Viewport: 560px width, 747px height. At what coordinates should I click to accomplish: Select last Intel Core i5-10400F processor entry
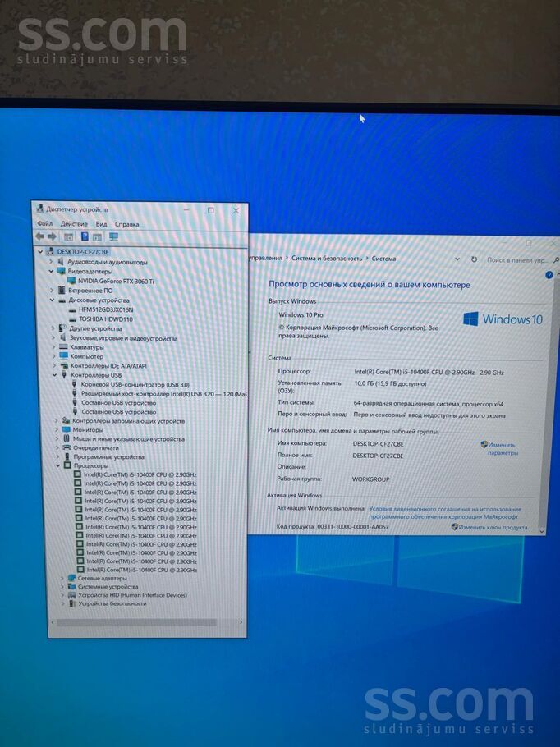[x=141, y=570]
